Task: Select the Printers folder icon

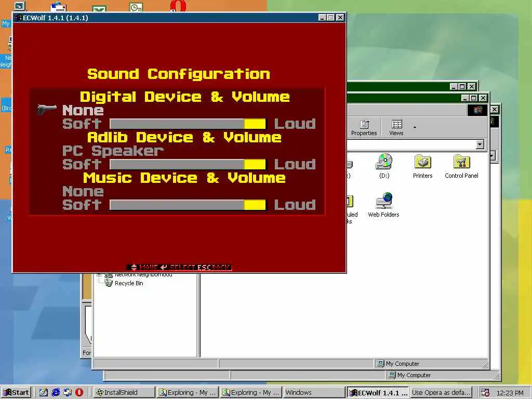Action: tap(423, 166)
